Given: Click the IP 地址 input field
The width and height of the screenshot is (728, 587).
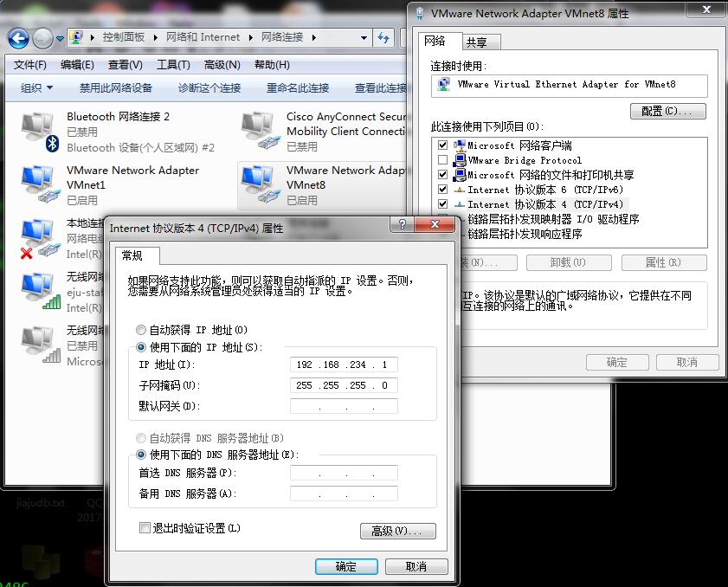Looking at the screenshot, I should point(344,364).
